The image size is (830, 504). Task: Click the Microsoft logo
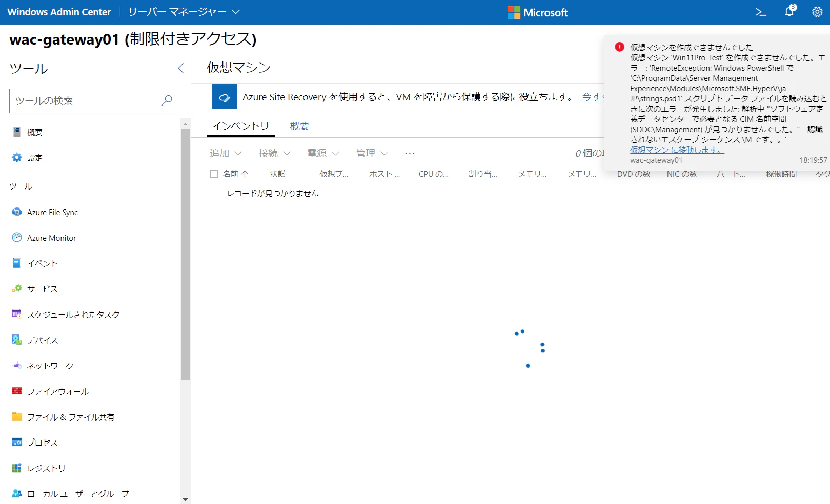click(537, 12)
